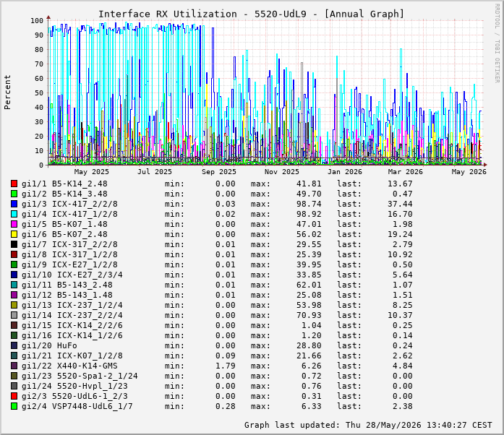Screen dimensions: 504x435
Task: Click the swatch for gi1/14 ICX-237_2/2/4
Action: pos(14,315)
